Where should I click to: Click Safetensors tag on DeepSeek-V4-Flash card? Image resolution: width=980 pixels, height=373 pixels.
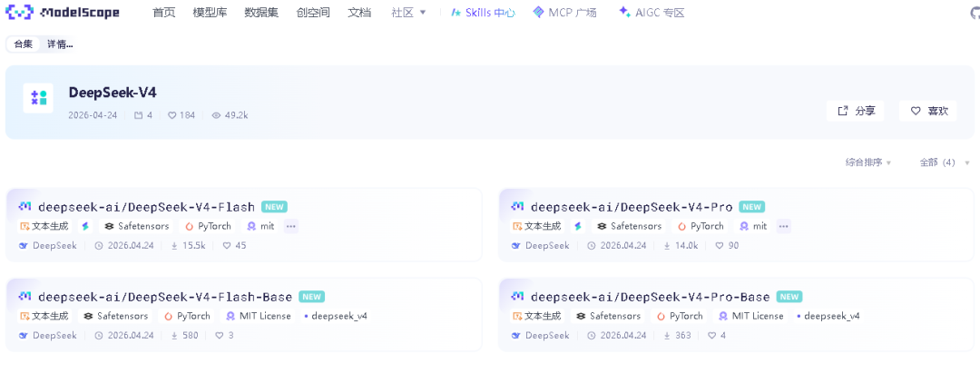[x=137, y=226]
